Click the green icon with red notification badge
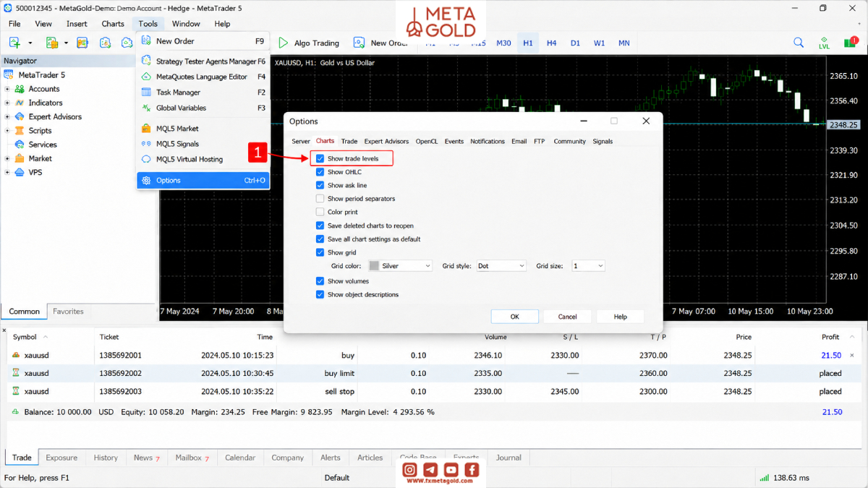 (850, 43)
